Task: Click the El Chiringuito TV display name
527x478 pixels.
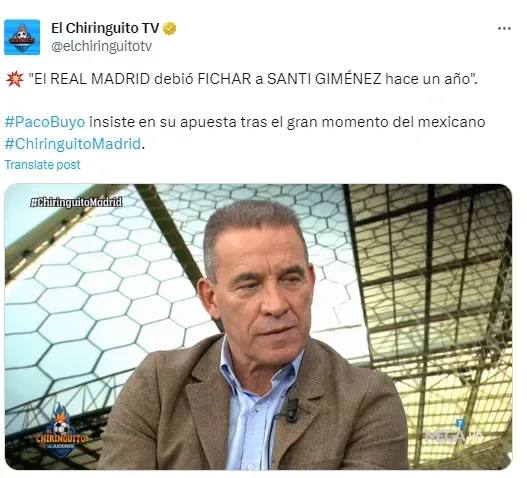Action: [105, 28]
